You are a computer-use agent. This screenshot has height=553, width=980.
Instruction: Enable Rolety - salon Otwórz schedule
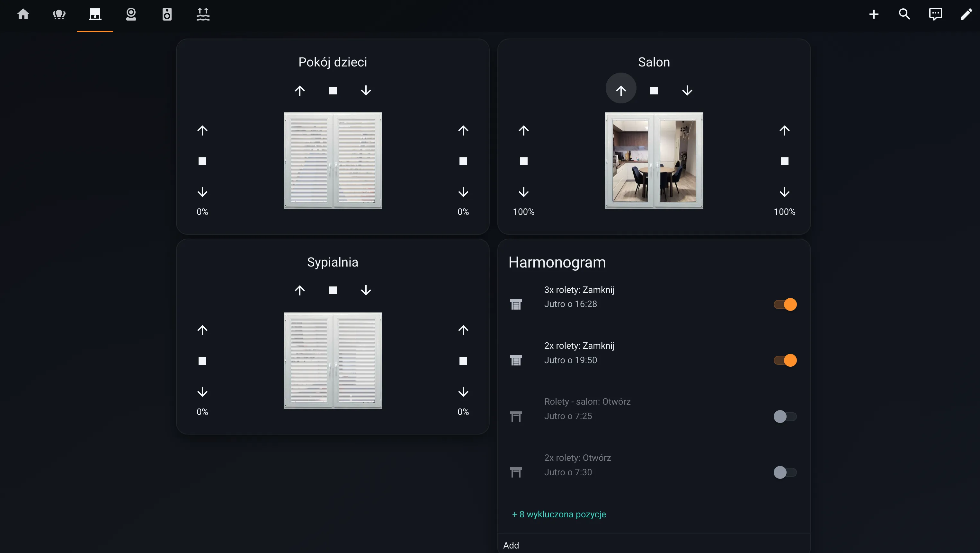coord(785,416)
